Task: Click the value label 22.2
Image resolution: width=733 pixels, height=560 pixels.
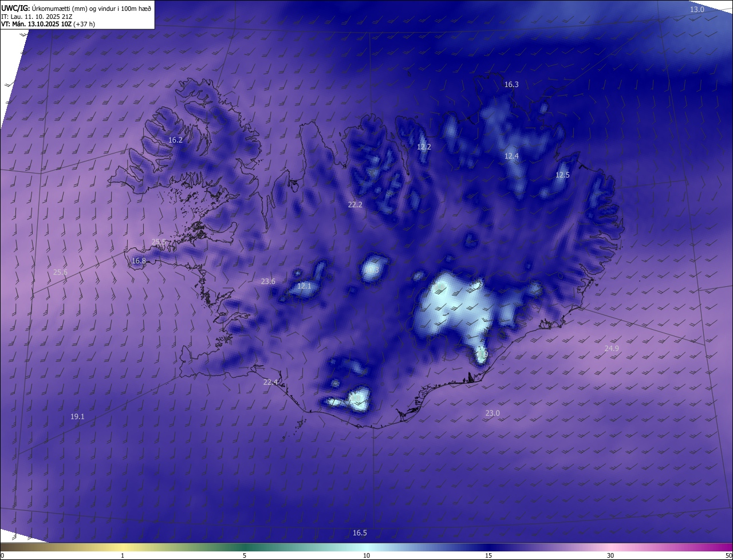Action: click(355, 204)
